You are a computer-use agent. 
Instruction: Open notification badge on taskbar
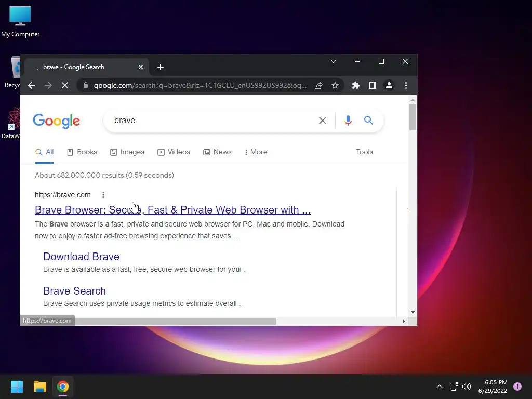(x=517, y=387)
